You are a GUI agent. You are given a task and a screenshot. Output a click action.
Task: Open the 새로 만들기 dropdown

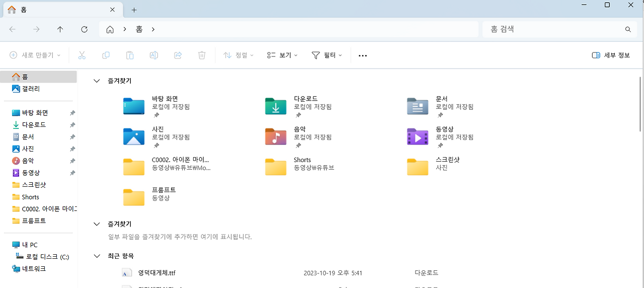click(35, 55)
